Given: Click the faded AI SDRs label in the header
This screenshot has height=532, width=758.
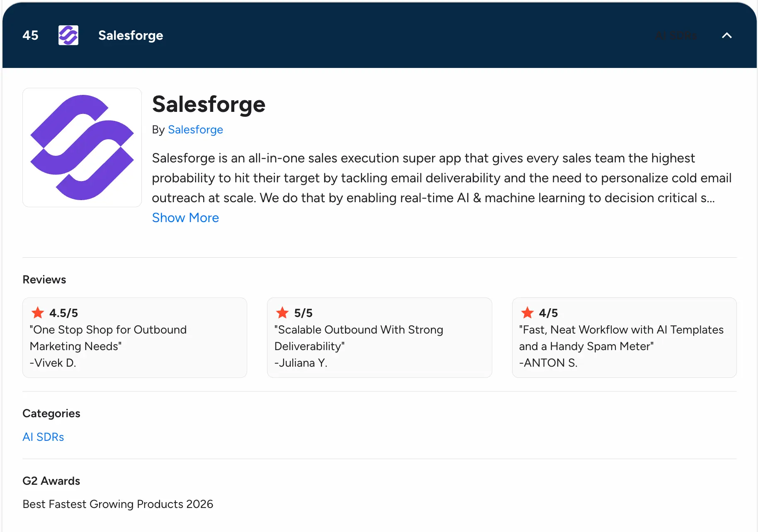Looking at the screenshot, I should coord(676,36).
